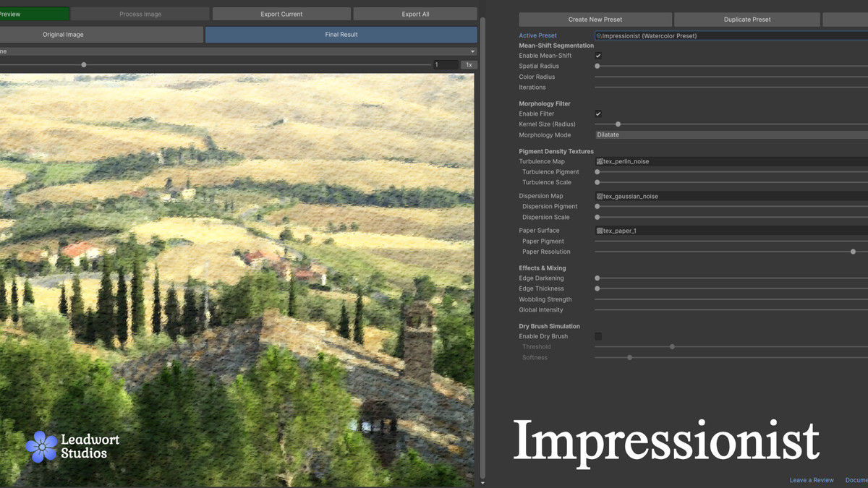Click the Global Intensity slider track
Viewport: 868px width, 488px height.
[731, 309]
